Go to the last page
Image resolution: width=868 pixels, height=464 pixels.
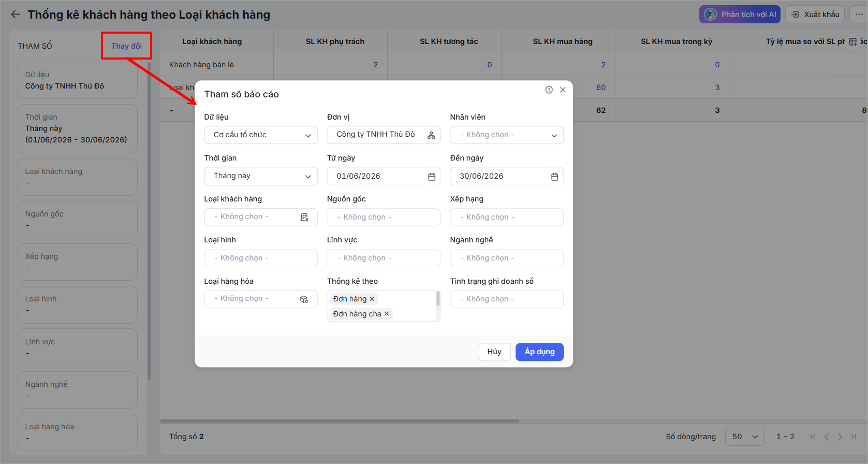coord(854,437)
